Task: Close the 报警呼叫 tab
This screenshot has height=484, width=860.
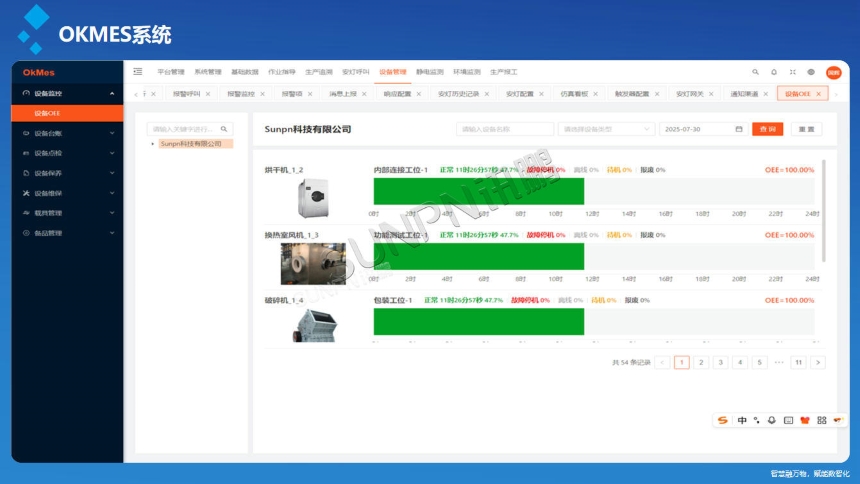Action: (208, 94)
